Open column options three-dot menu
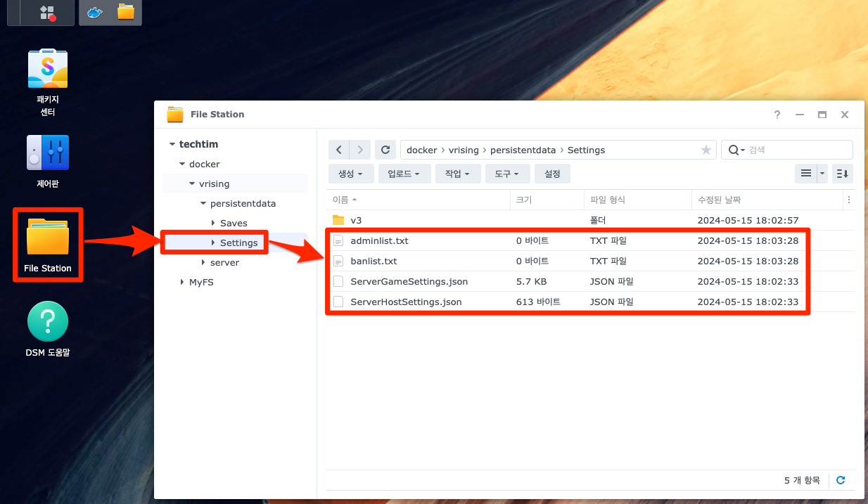Screen dimensions: 868x504 pyautogui.click(x=850, y=200)
